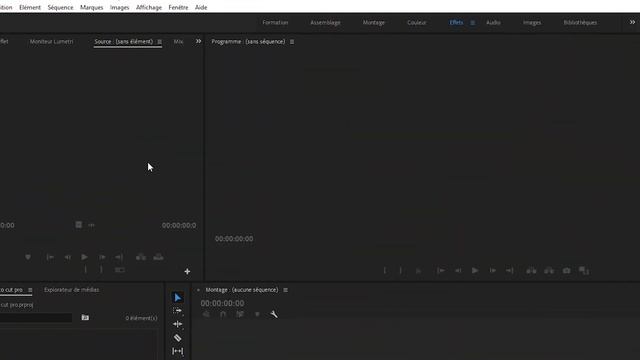Click Insert button in Source monitor

[x=141, y=257]
